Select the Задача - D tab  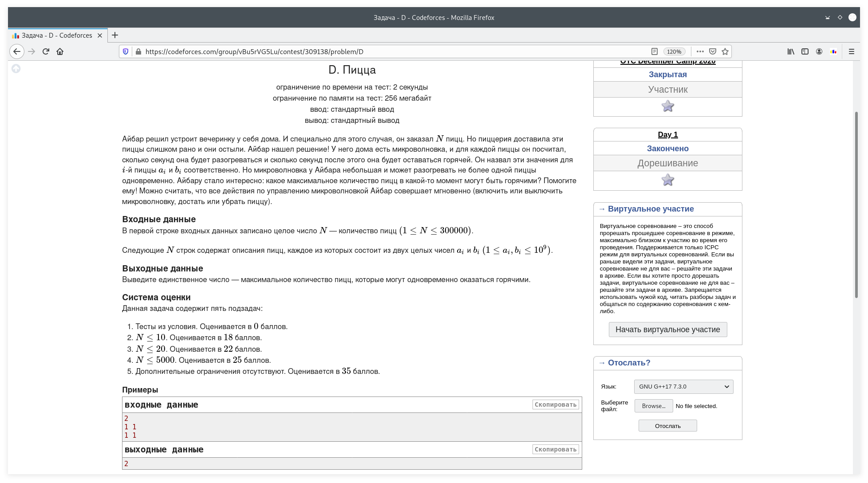click(x=57, y=35)
